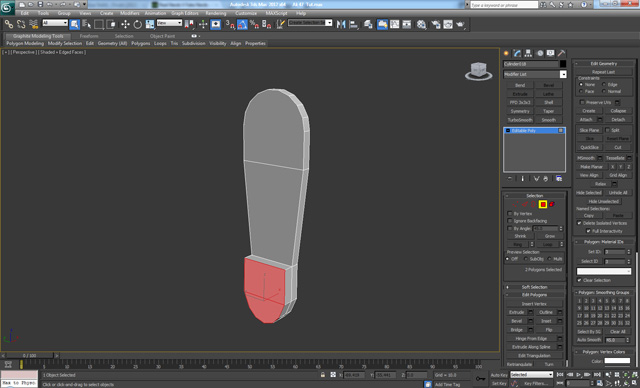Screen dimensions: 640x388
Task: Click the QuickSlice button
Action: click(589, 147)
